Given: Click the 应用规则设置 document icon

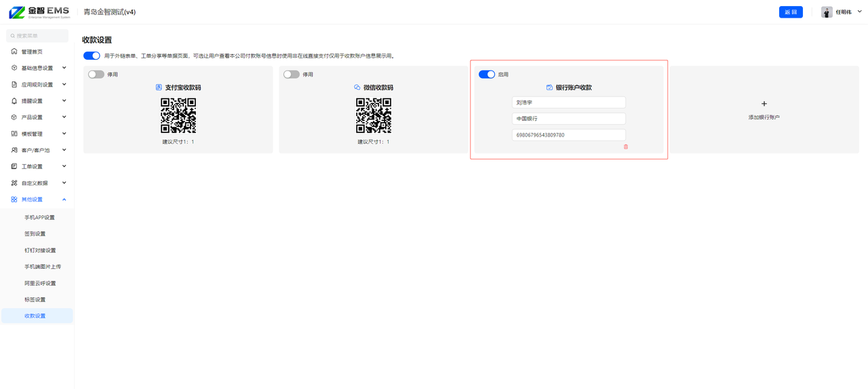Looking at the screenshot, I should point(14,84).
